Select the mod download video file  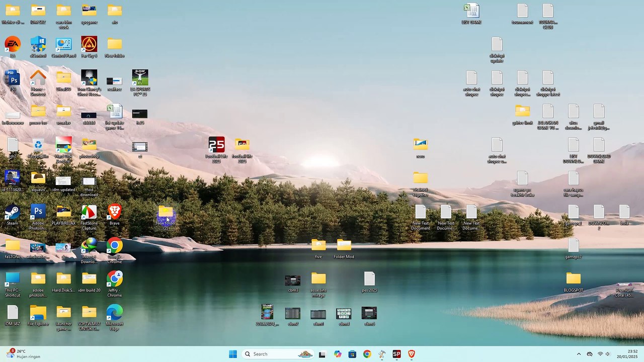[x=89, y=182]
